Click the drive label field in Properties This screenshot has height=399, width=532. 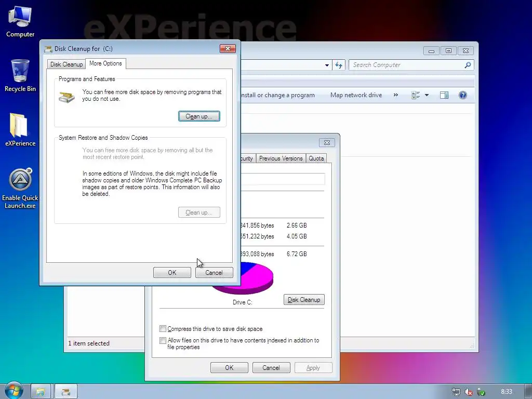(283, 179)
